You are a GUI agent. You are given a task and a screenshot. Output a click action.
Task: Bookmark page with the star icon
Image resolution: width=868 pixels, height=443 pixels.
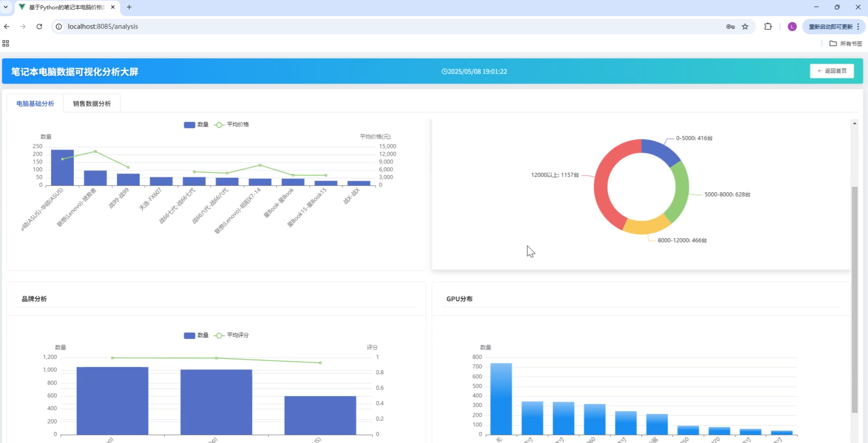[745, 27]
